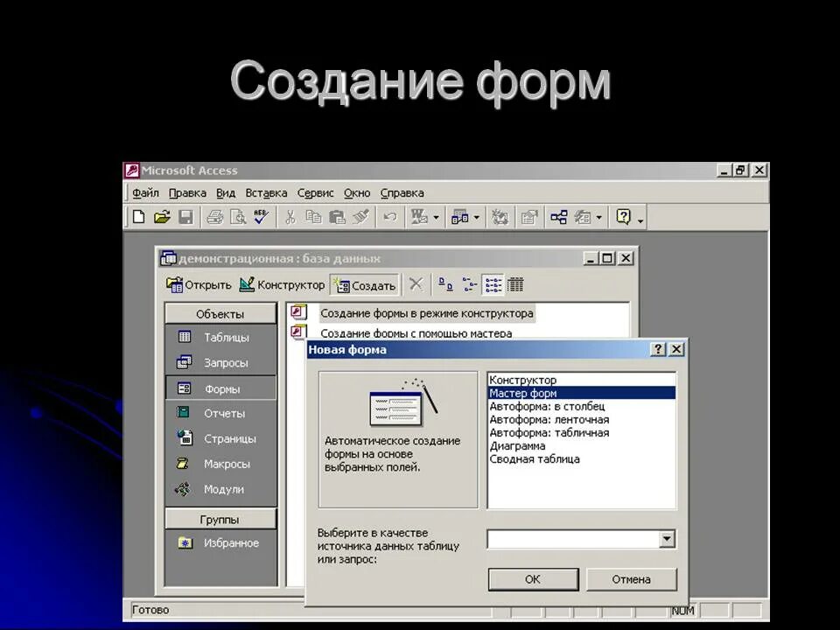Click the Paste clipboard icon

[x=336, y=217]
